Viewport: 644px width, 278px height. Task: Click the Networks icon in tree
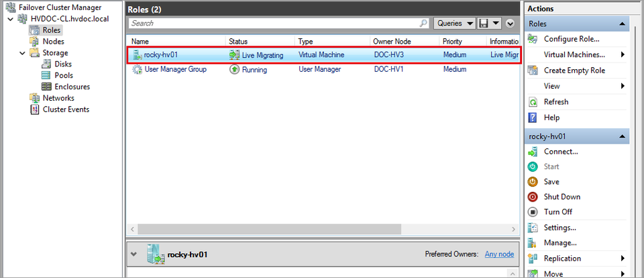click(x=34, y=98)
